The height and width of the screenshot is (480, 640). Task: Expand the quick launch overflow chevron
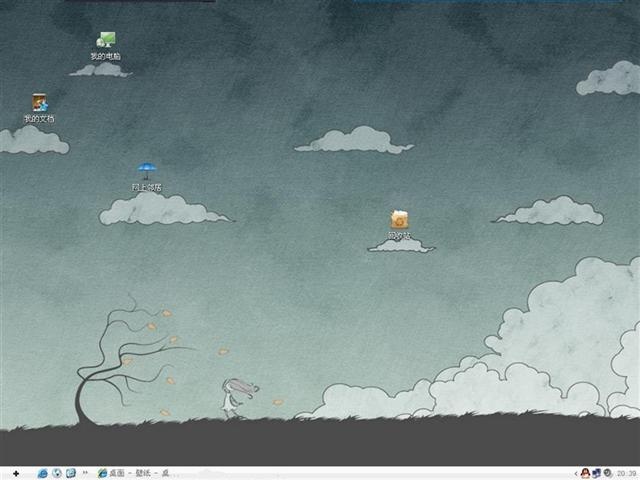85,473
